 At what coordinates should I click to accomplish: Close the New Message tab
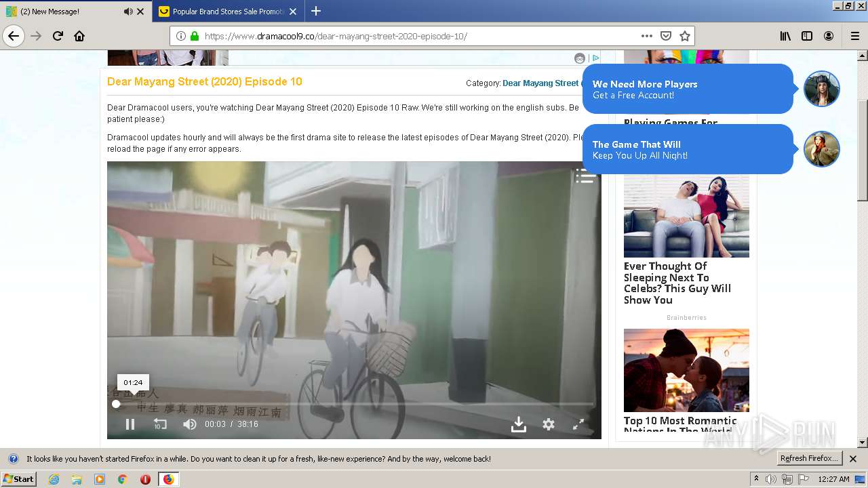tap(140, 12)
